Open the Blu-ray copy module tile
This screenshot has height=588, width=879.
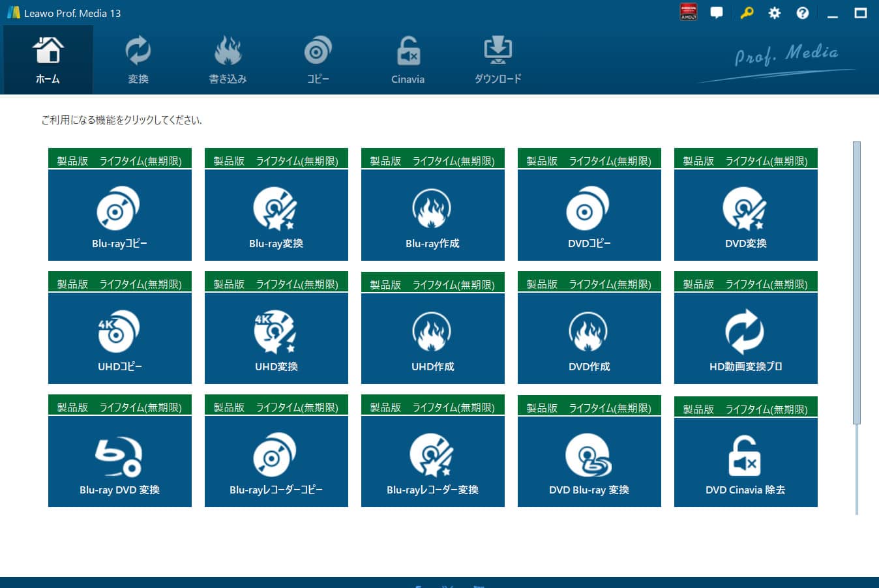click(x=119, y=215)
